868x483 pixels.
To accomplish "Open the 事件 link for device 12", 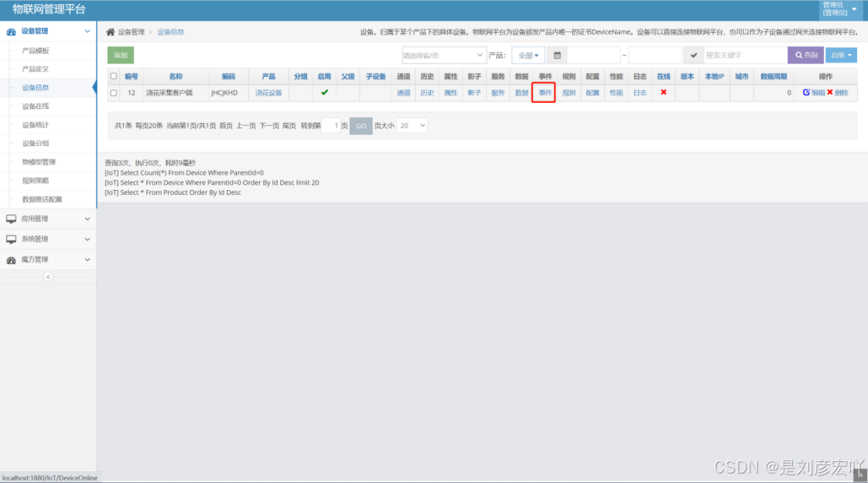I will click(x=545, y=93).
